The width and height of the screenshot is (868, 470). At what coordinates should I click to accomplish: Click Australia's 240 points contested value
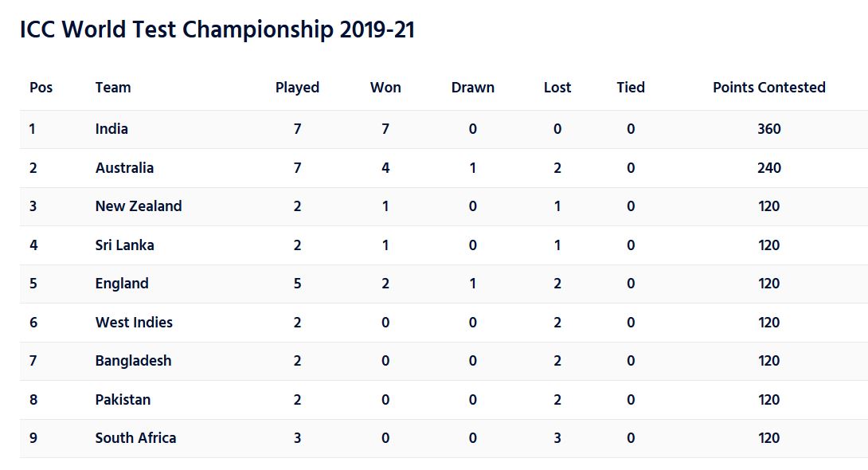click(768, 168)
